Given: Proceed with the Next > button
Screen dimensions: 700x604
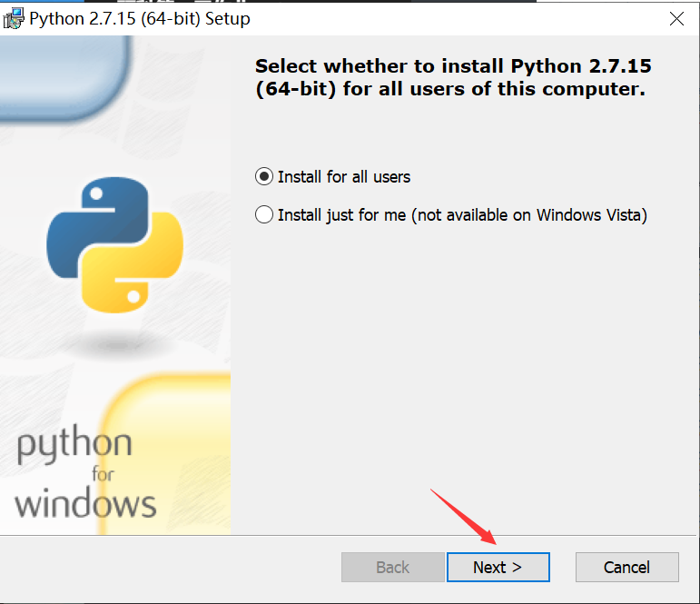Looking at the screenshot, I should [498, 567].
